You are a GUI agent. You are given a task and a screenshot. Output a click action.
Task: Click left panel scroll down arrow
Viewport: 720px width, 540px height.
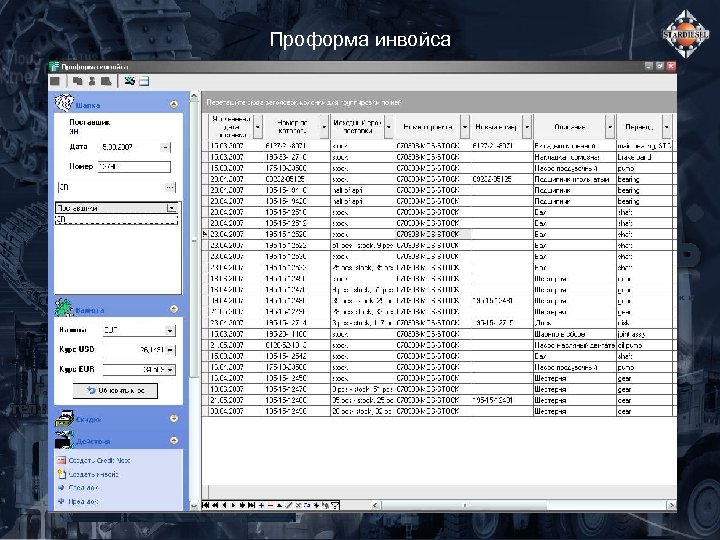coord(194,506)
